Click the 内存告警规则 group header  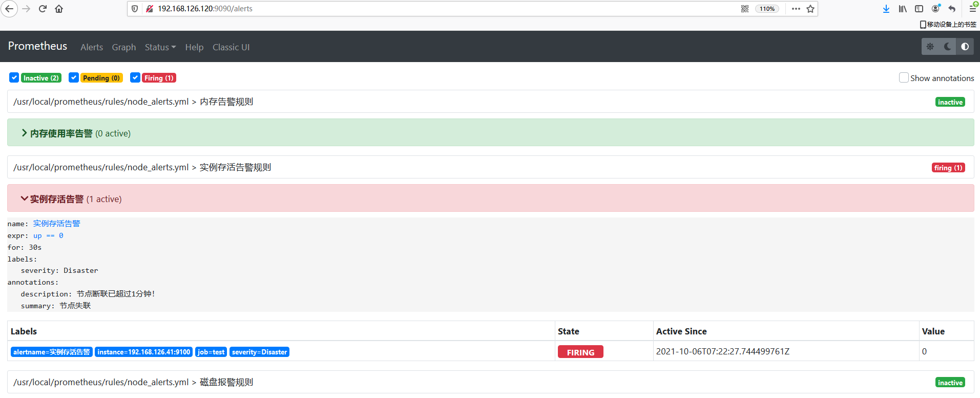tap(490, 102)
